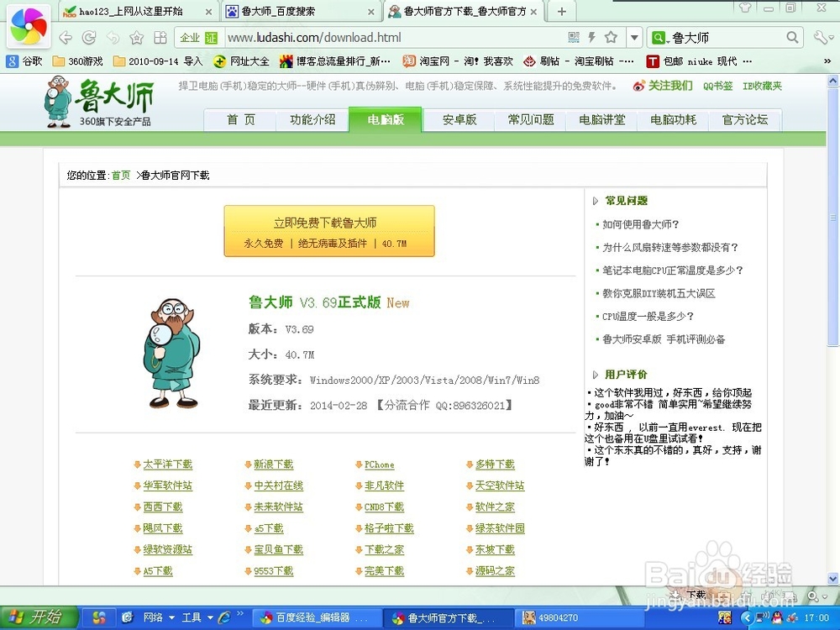840x630 pixels.
Task: Click the QR code icon in address bar
Action: click(x=574, y=37)
